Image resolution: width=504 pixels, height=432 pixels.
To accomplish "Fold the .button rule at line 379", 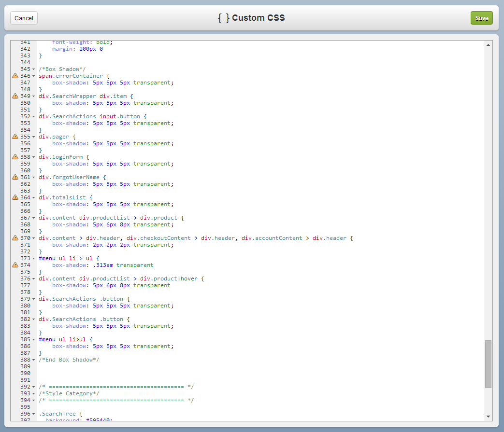I will pyautogui.click(x=33, y=299).
